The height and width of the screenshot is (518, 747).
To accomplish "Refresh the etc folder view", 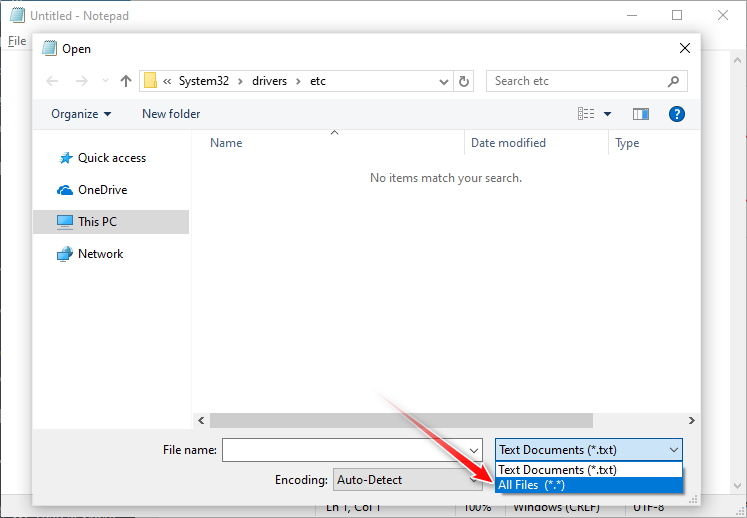I will [x=463, y=81].
